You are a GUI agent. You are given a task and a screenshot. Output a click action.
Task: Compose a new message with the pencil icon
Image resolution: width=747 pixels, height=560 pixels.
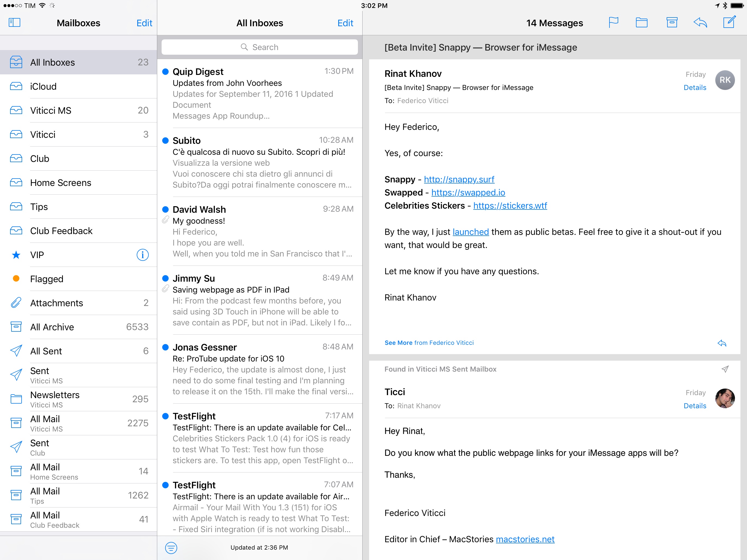coord(729,22)
